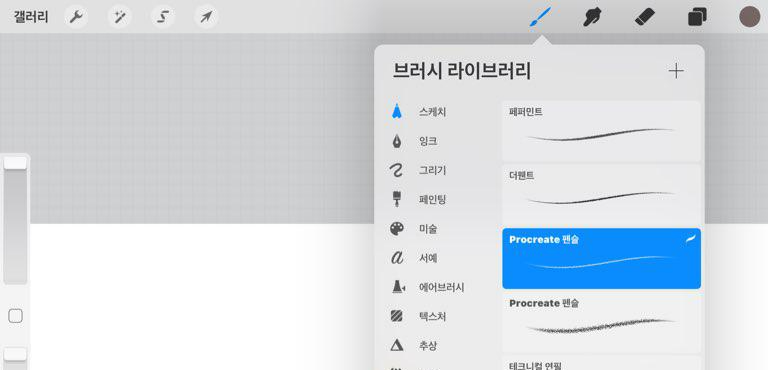Open the Layers panel icon
Viewport: 768px width, 370px height.
pyautogui.click(x=697, y=18)
